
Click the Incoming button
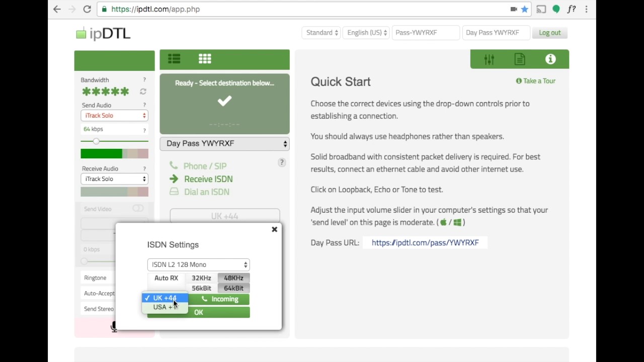point(218,299)
